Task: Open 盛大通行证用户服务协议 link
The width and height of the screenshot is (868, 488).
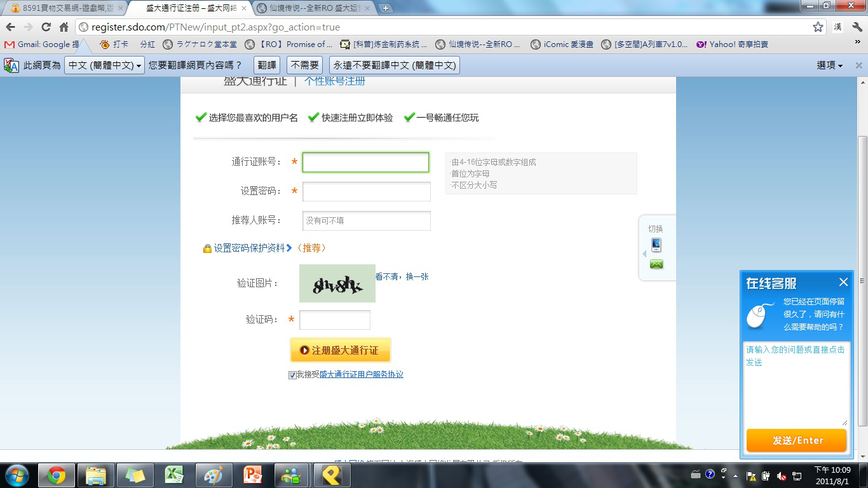Action: pos(361,374)
